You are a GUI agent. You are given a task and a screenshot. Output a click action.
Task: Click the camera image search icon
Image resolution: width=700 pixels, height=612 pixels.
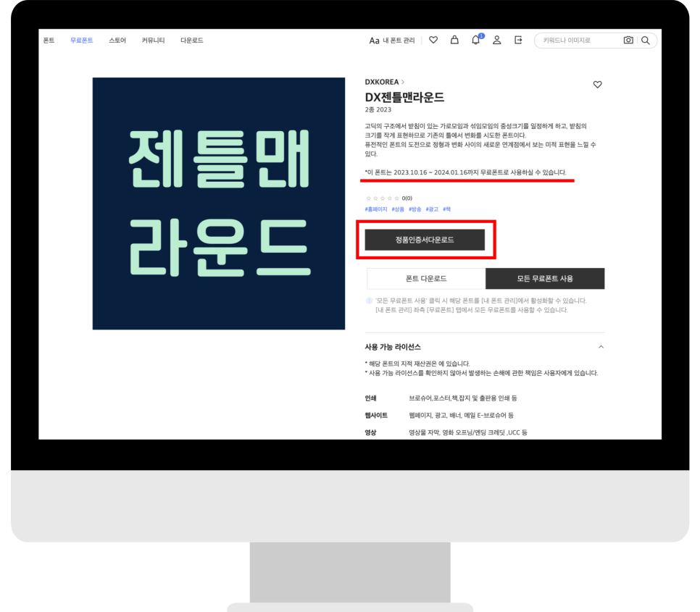point(628,41)
